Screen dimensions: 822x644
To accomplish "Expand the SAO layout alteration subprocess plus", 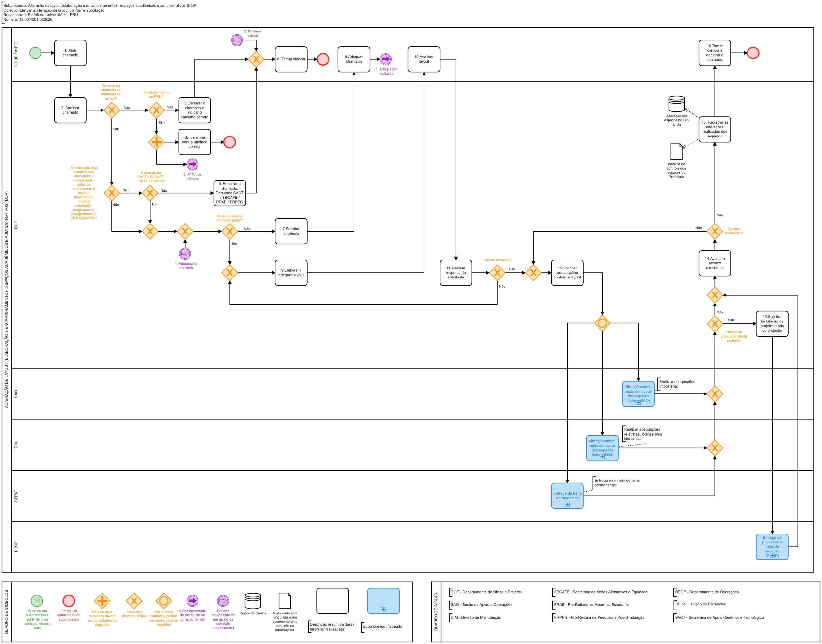I will 638,403.
